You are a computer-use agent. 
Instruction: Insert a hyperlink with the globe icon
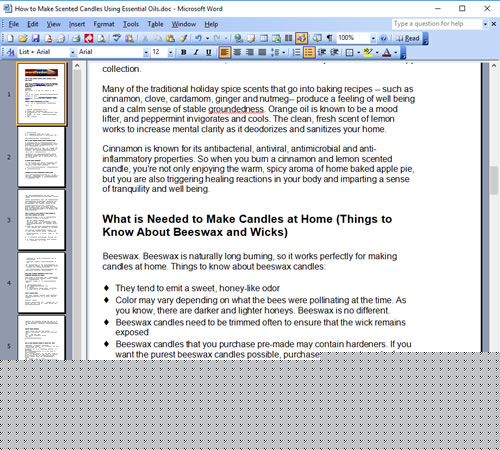click(x=238, y=38)
